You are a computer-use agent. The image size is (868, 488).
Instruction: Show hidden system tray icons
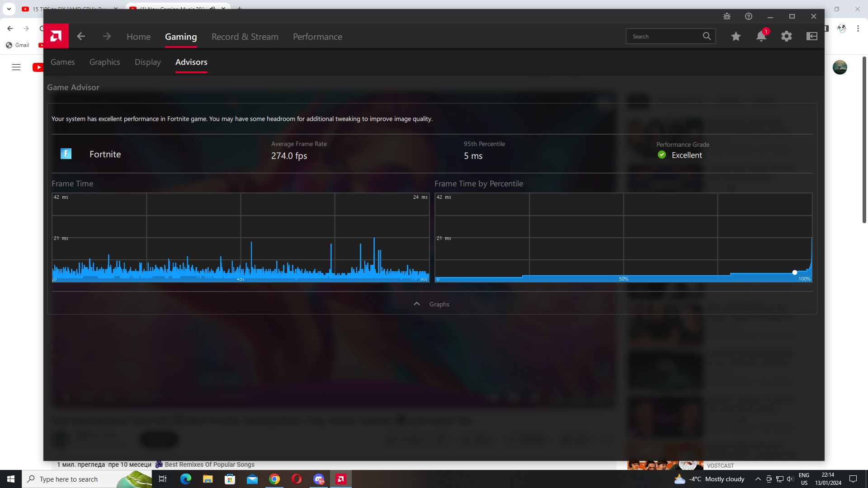point(758,479)
